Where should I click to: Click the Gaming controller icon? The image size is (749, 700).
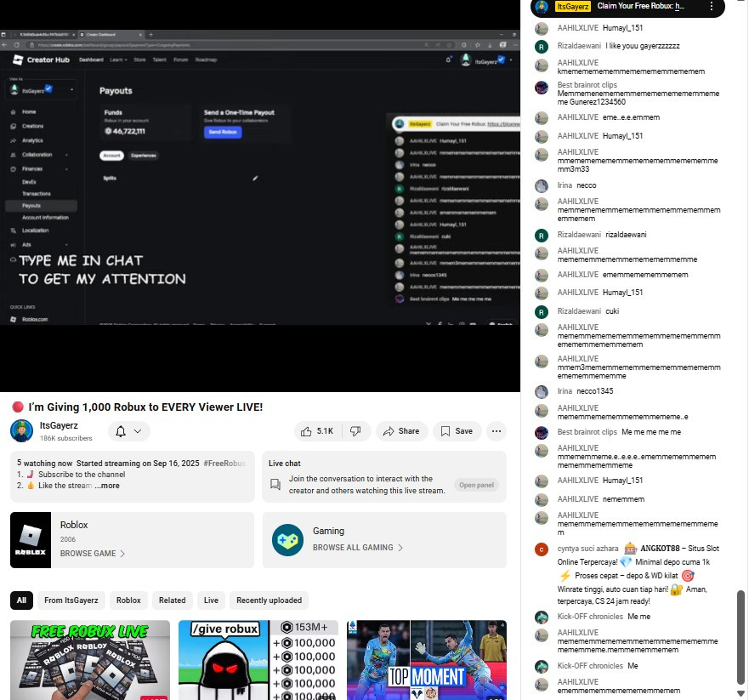coord(287,540)
